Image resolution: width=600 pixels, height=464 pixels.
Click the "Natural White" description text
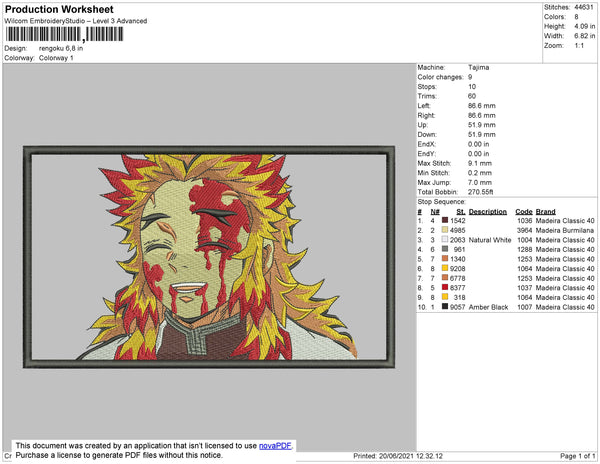(490, 240)
